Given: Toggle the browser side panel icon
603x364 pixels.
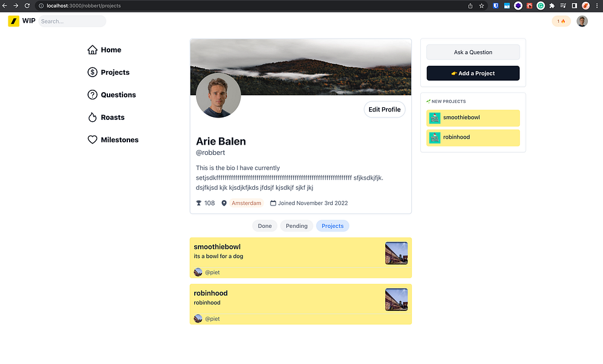Looking at the screenshot, I should pos(574,6).
